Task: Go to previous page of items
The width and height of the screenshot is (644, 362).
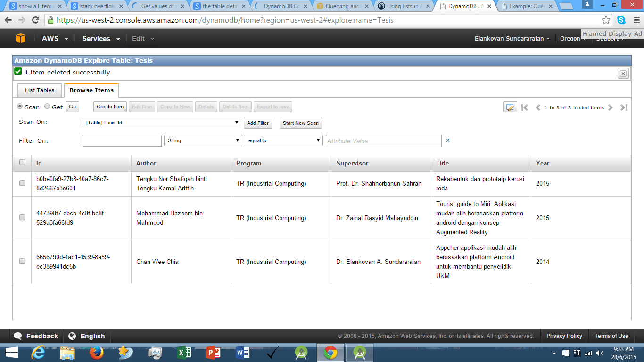Action: pos(537,107)
